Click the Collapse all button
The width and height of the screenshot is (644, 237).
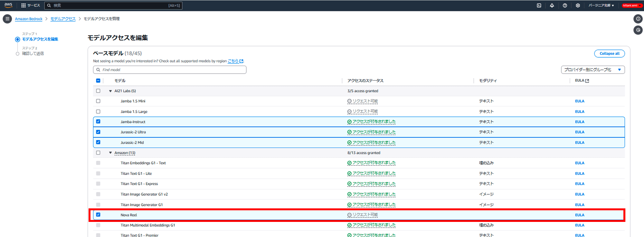click(609, 54)
